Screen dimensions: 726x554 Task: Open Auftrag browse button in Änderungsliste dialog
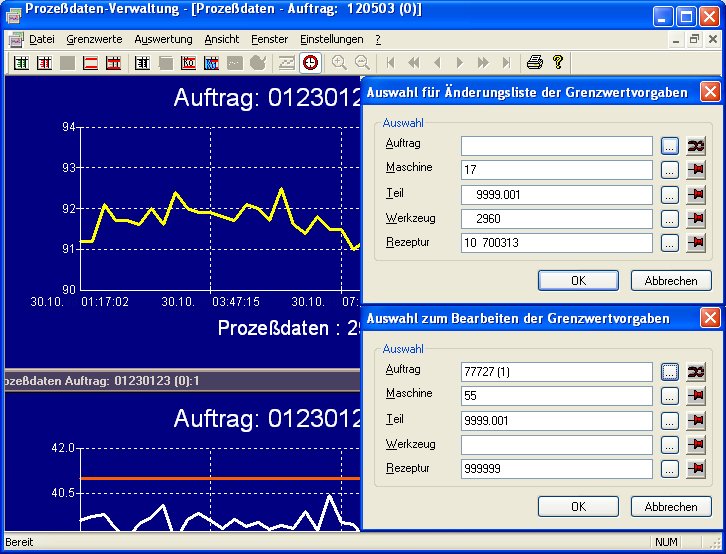point(670,146)
